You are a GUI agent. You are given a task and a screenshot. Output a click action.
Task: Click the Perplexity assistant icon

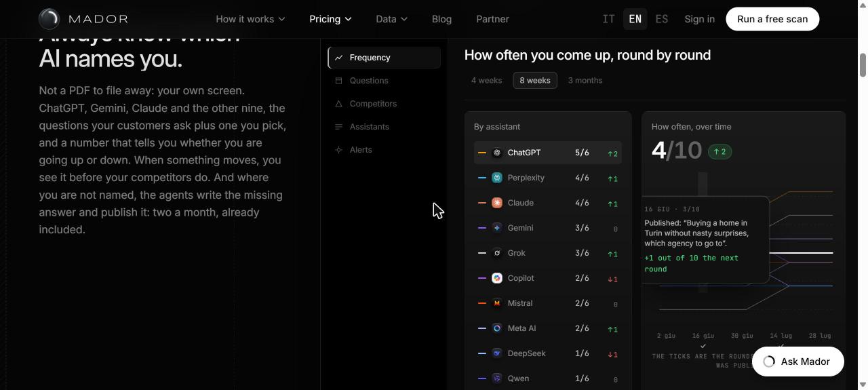(497, 178)
